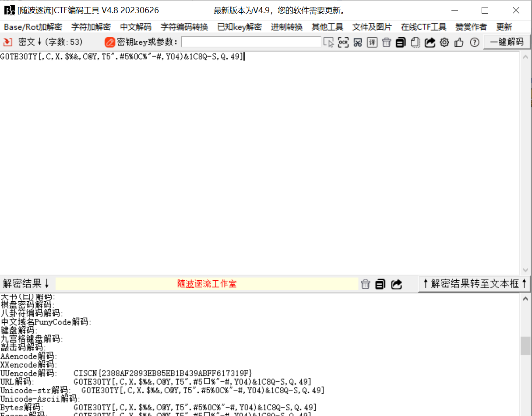Click the AAencode解码 line

tap(28, 356)
